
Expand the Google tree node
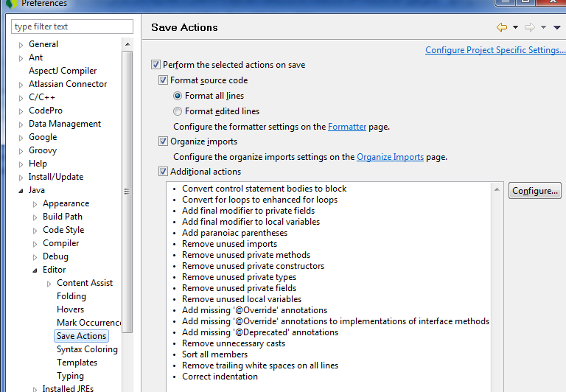point(21,138)
